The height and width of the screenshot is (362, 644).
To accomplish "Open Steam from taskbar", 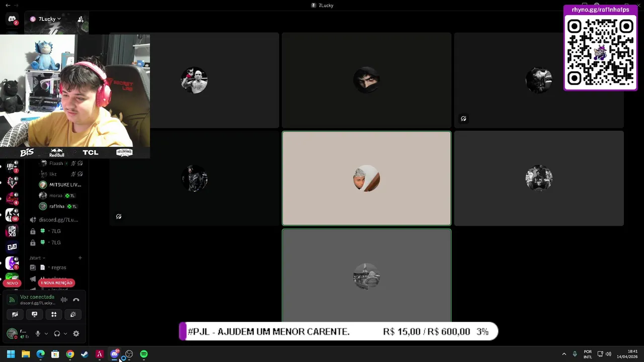I will point(85,354).
